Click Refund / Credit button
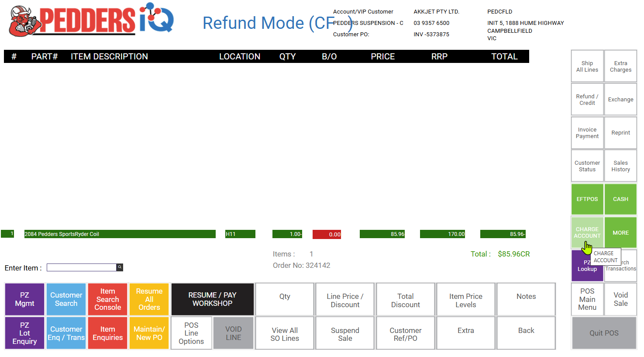 click(587, 99)
